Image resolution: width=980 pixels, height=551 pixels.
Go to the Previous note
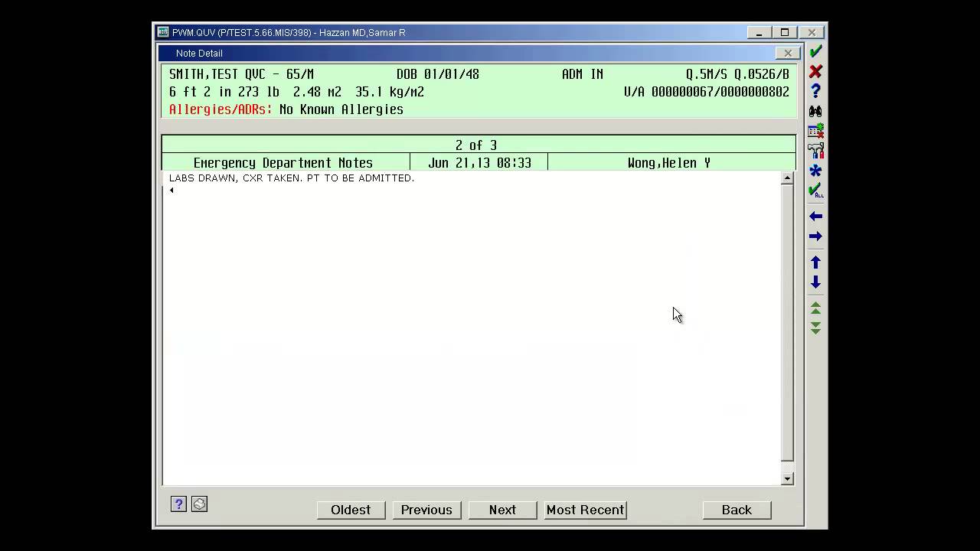[x=426, y=510]
